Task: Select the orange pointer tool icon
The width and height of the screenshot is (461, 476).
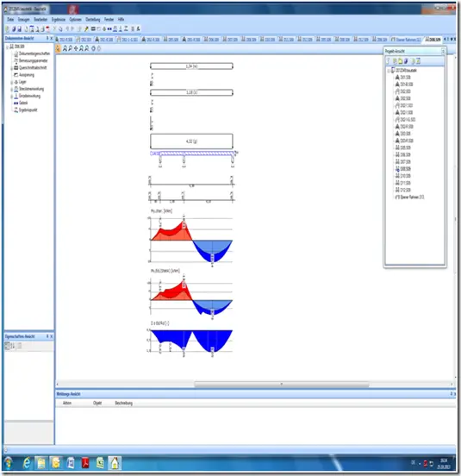Action: (58, 48)
